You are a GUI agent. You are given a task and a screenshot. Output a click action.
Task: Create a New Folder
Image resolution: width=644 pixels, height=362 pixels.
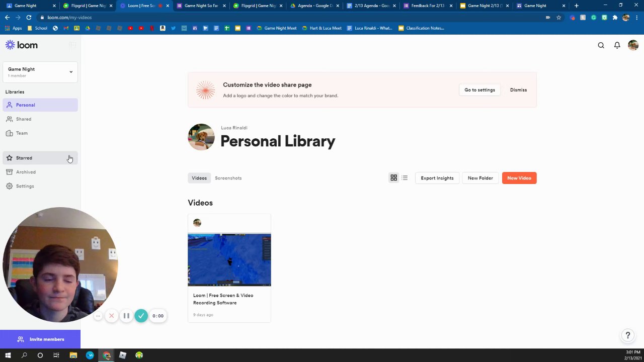click(480, 178)
